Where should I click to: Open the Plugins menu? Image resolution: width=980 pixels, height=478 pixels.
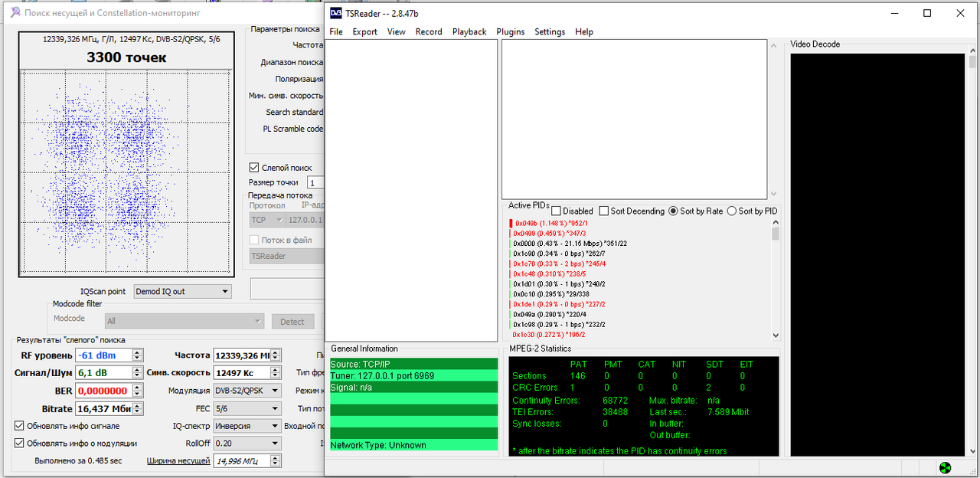click(x=511, y=31)
